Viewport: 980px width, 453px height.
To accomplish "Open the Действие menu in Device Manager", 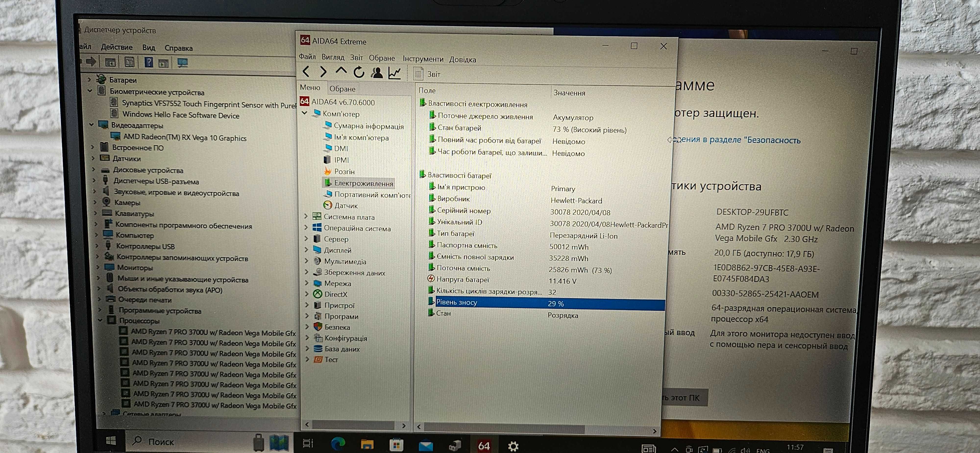I will click(116, 47).
